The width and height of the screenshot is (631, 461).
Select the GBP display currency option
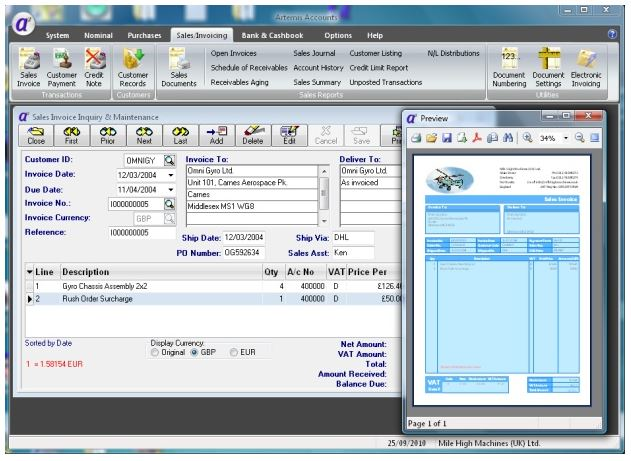pos(194,352)
